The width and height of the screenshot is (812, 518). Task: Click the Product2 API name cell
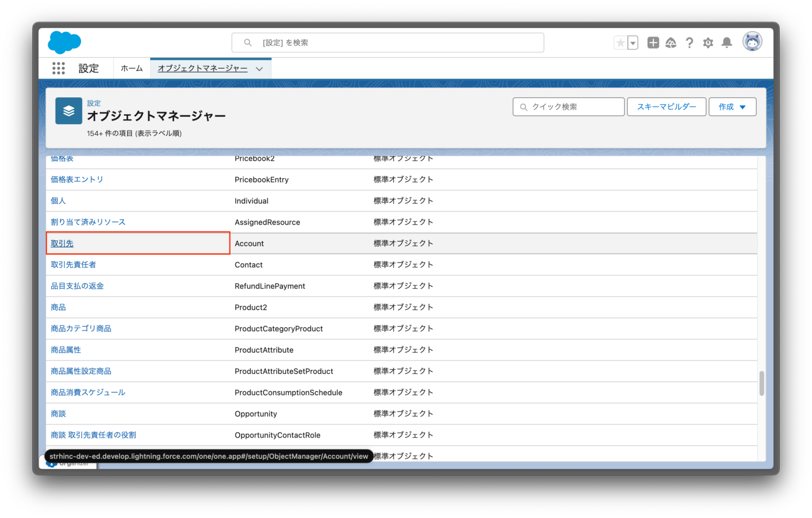pyautogui.click(x=251, y=307)
